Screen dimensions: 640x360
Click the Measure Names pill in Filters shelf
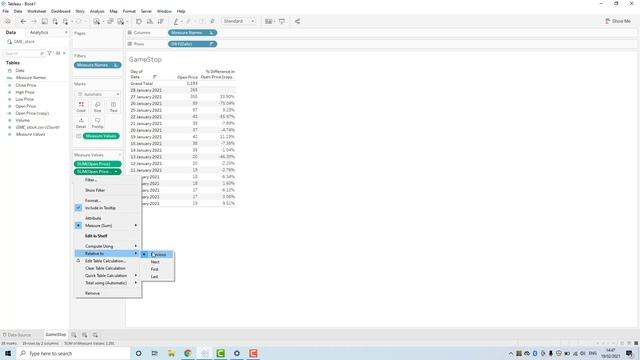pos(98,65)
